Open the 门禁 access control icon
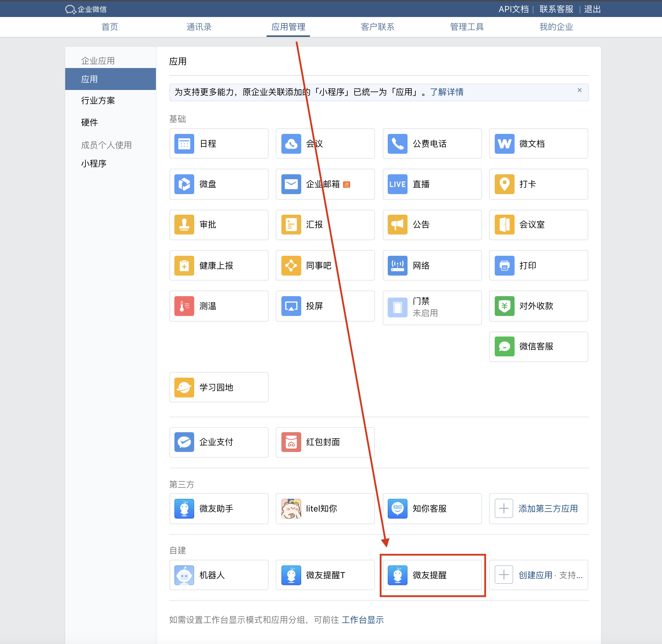Screen dimensions: 662x644 tap(398, 307)
